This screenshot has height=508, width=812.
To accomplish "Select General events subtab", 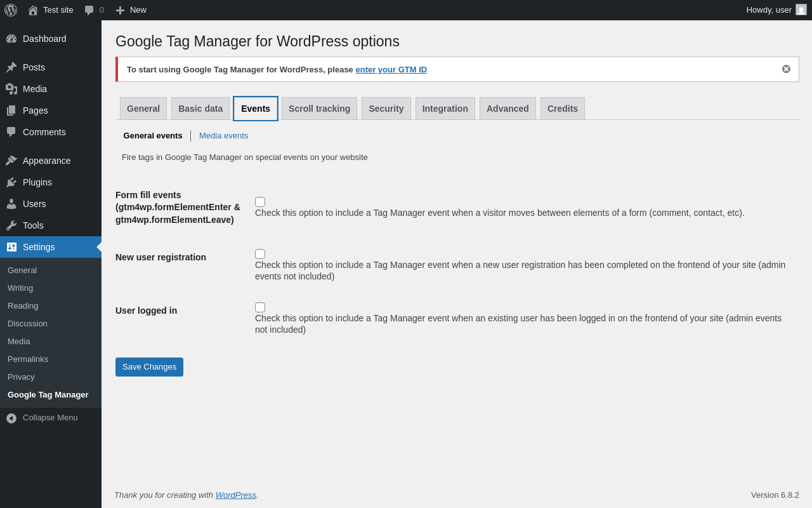I will 153,136.
